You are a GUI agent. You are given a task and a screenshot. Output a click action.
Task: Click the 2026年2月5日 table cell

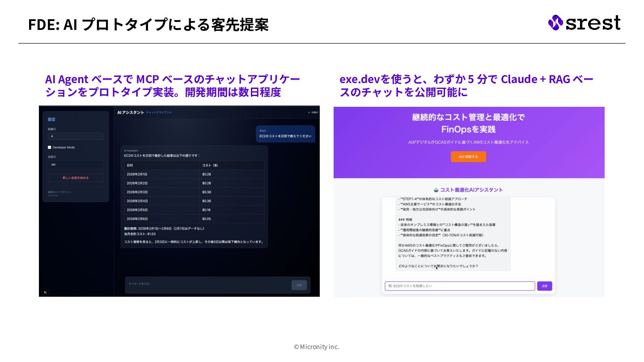pyautogui.click(x=162, y=210)
